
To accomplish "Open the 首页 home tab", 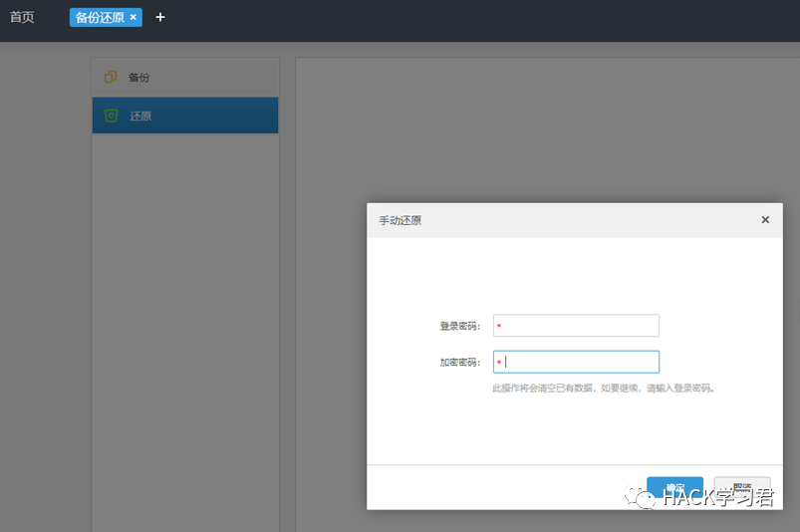I will pyautogui.click(x=22, y=17).
